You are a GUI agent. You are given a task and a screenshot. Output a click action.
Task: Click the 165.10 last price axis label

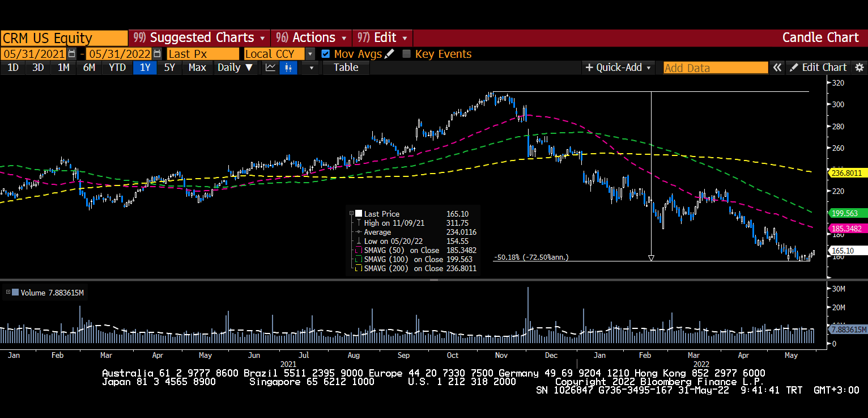pyautogui.click(x=848, y=250)
